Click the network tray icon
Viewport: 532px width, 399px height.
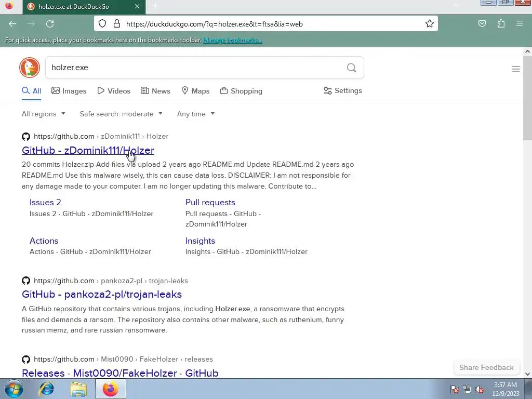[x=467, y=389]
